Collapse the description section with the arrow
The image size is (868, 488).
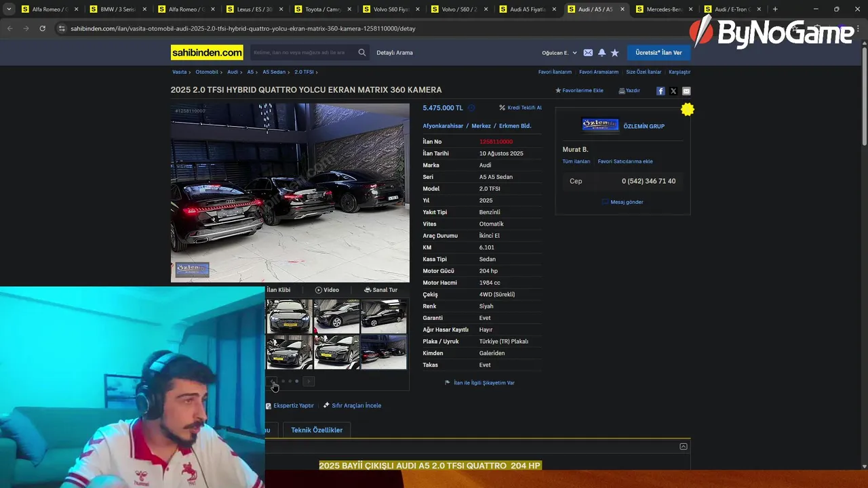coord(684,447)
